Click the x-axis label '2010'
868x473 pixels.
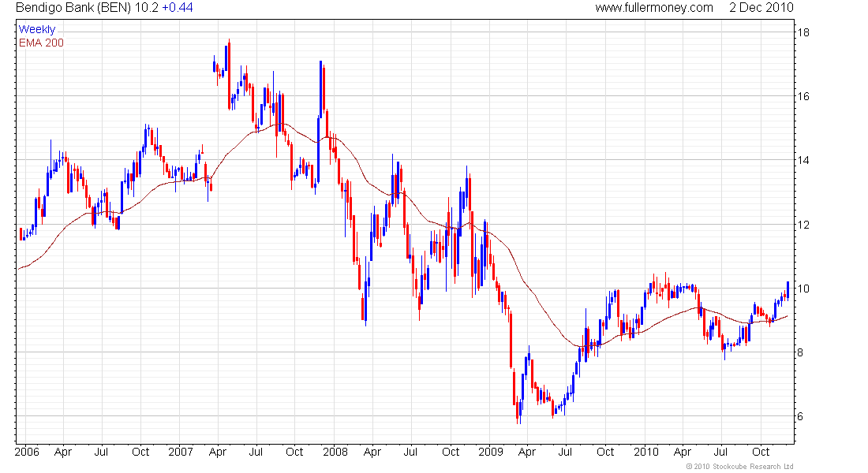tap(646, 452)
